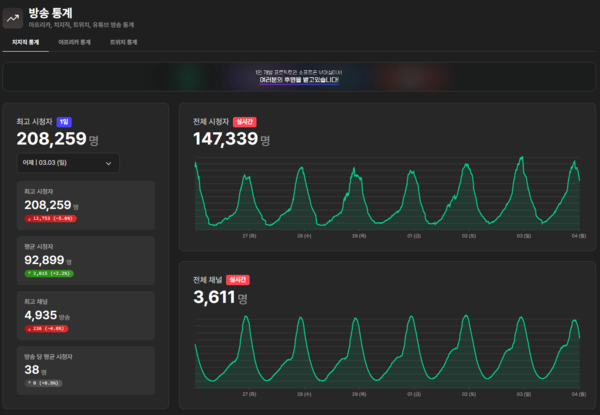Switch to the 트위치 통계 tab
The height and width of the screenshot is (415, 600).
click(x=124, y=43)
